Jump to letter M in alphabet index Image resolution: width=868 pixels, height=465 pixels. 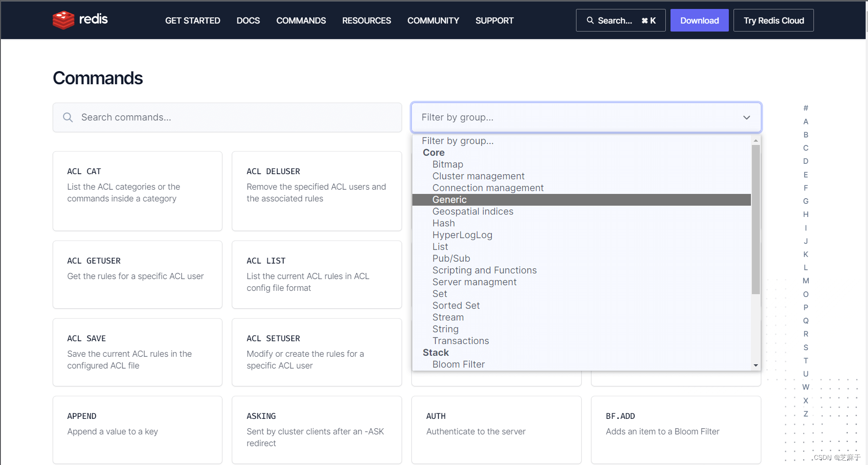pyautogui.click(x=806, y=281)
